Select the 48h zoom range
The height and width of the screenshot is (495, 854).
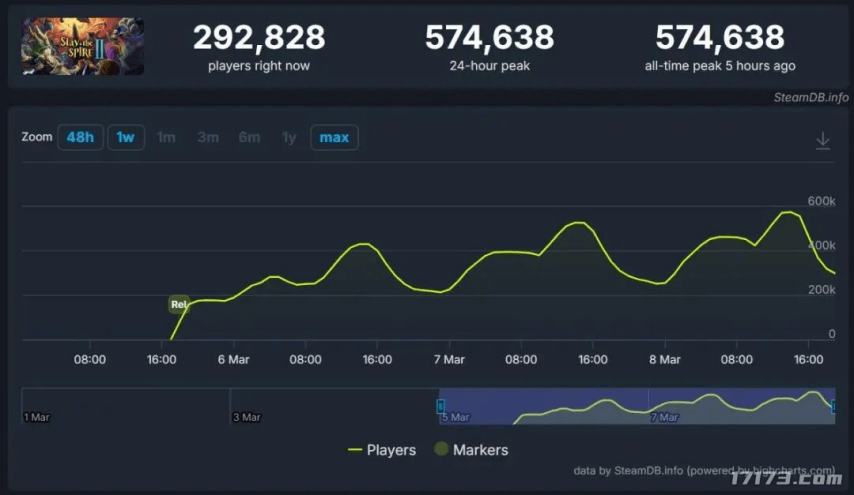[80, 137]
